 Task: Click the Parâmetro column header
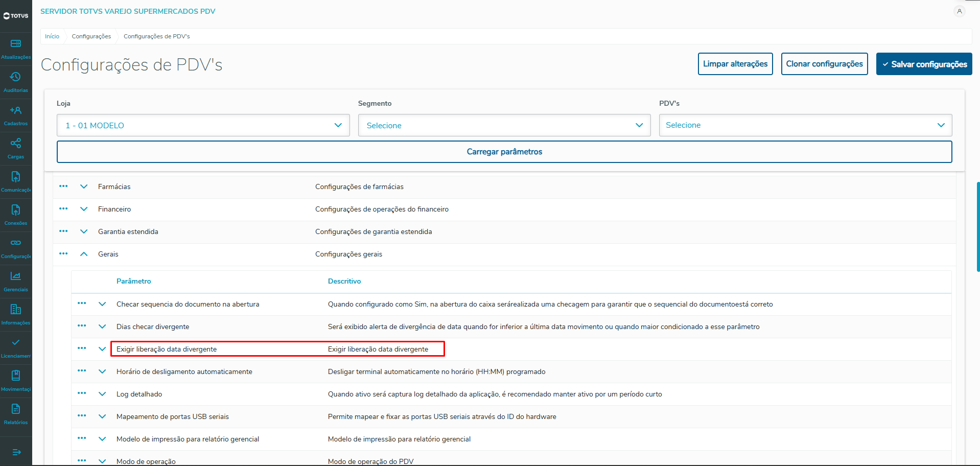[134, 281]
